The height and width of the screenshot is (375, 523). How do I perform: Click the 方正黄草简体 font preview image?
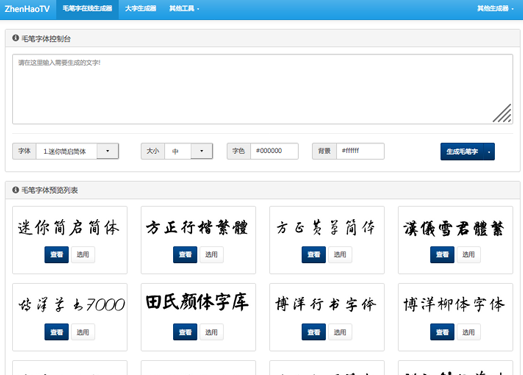click(x=326, y=228)
